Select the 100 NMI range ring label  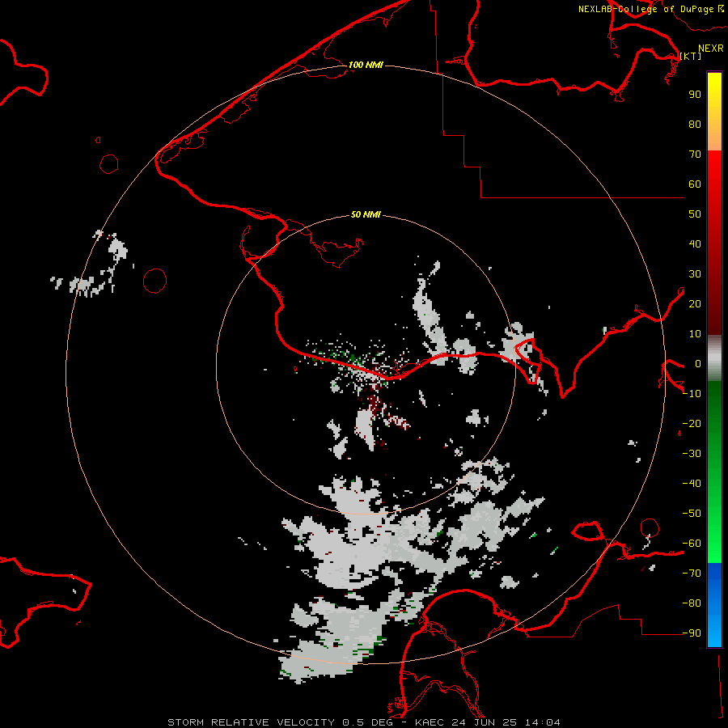pyautogui.click(x=366, y=65)
